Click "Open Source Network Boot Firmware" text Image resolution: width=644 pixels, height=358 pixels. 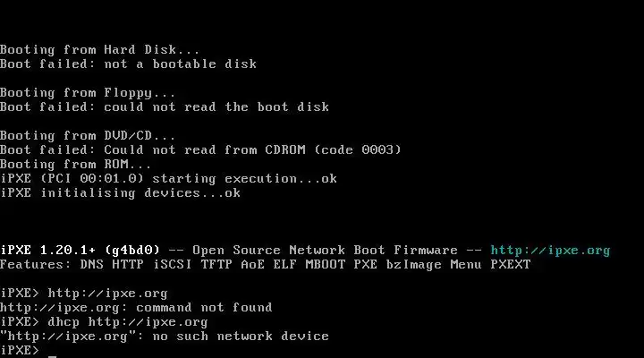coord(325,251)
